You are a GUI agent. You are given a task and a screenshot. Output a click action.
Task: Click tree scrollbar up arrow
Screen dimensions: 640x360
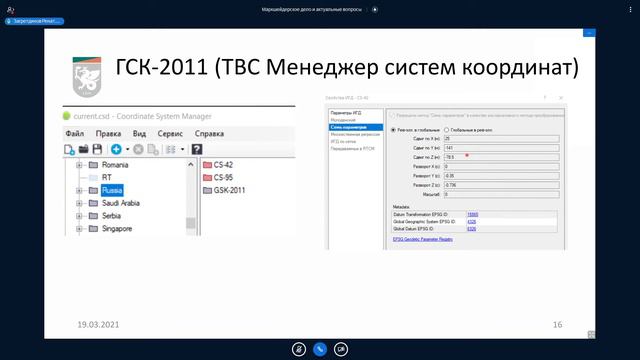[x=191, y=164]
